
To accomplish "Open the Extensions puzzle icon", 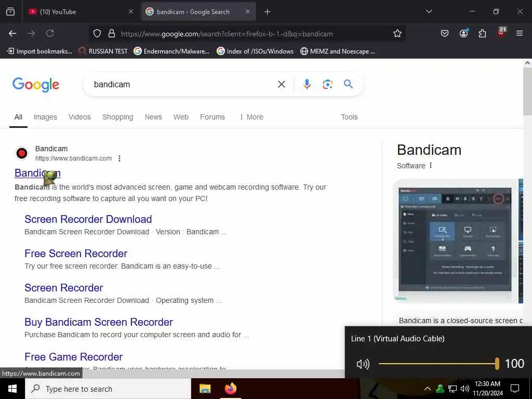I will [x=482, y=33].
